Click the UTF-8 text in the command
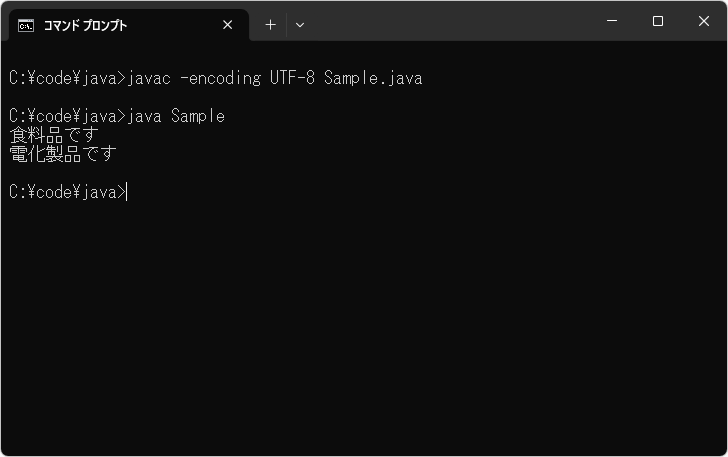 [292, 78]
